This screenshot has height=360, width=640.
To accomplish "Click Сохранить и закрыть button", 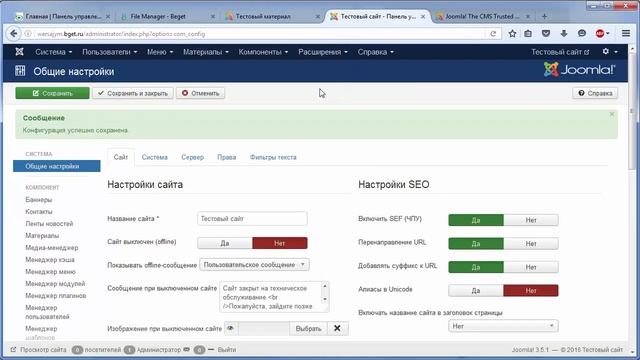I will pyautogui.click(x=133, y=93).
